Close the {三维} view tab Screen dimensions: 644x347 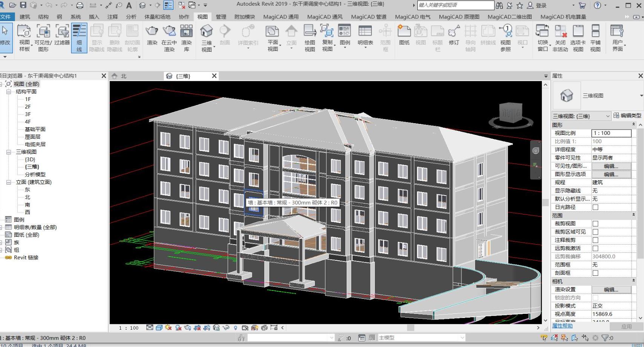[214, 76]
